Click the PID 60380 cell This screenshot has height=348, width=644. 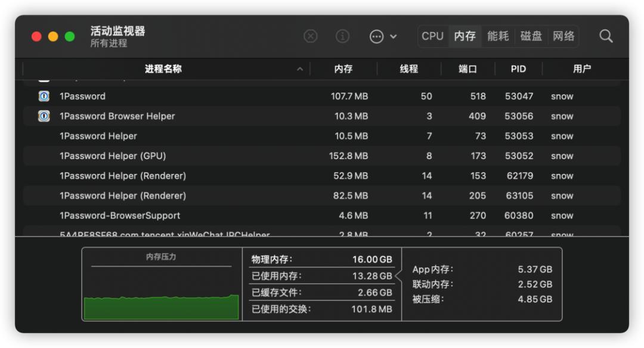(519, 216)
